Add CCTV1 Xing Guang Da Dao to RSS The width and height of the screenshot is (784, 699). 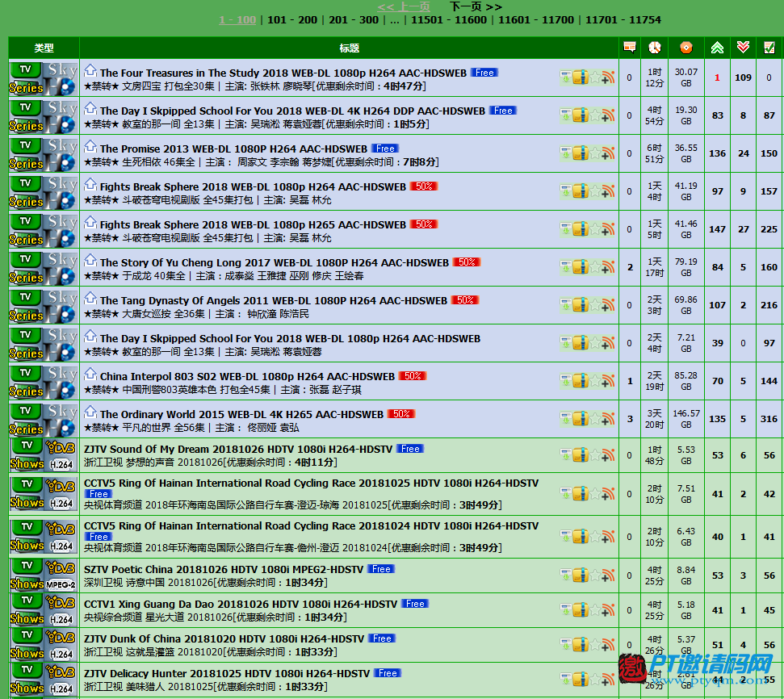coord(608,610)
